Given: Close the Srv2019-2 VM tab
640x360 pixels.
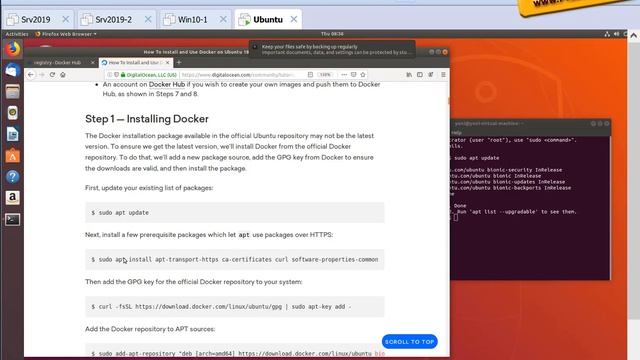Looking at the screenshot, I should (148, 19).
